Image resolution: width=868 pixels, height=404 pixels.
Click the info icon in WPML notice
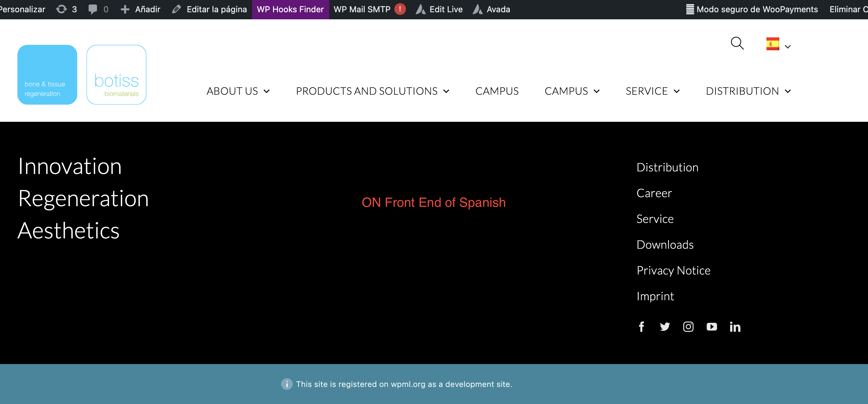pyautogui.click(x=287, y=384)
